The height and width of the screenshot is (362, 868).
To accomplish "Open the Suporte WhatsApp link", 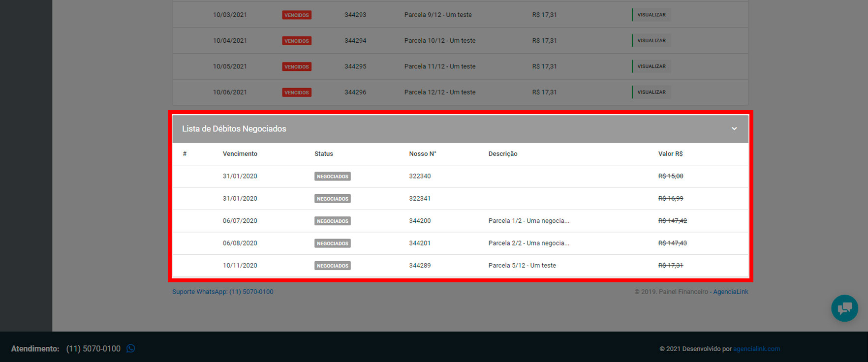I will pos(222,292).
